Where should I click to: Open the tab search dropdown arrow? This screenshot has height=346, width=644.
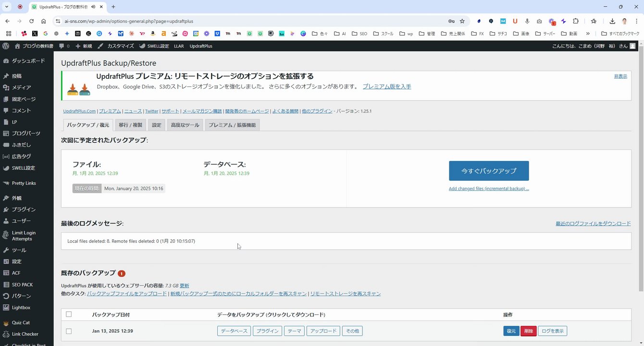[x=7, y=7]
